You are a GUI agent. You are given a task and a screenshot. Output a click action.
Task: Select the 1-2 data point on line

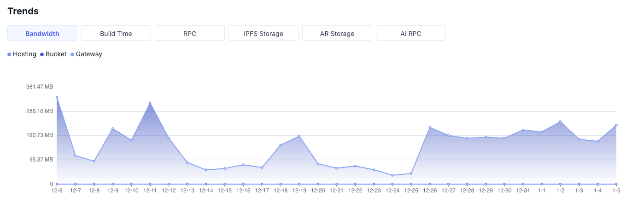pos(560,122)
